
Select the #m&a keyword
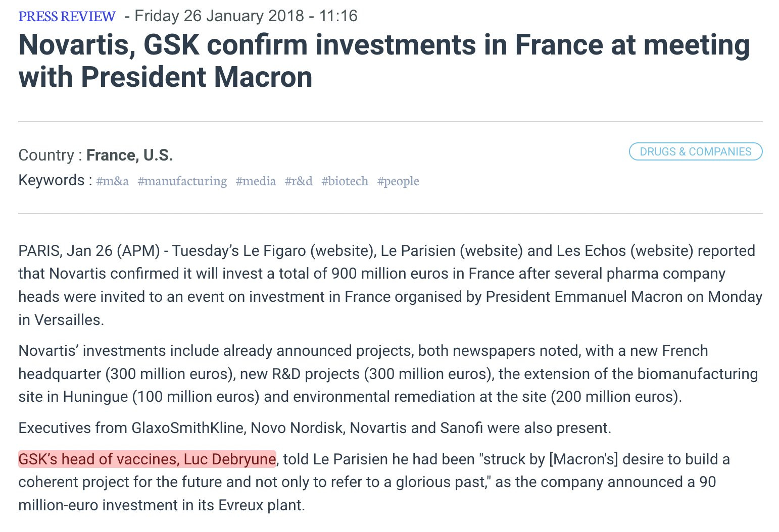112,181
